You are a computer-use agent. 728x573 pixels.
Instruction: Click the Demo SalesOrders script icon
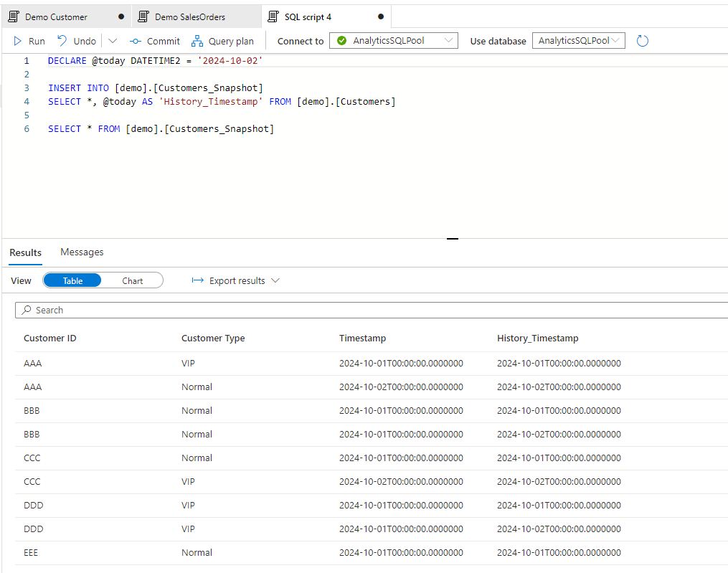(143, 16)
